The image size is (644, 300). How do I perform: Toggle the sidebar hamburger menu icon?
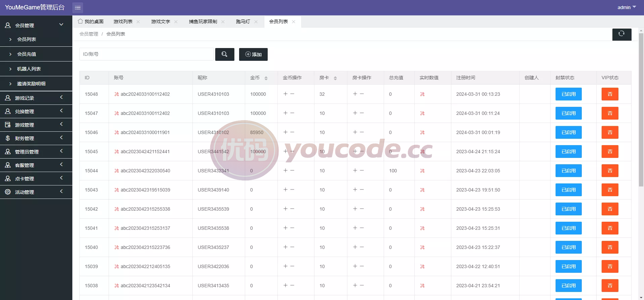78,7
